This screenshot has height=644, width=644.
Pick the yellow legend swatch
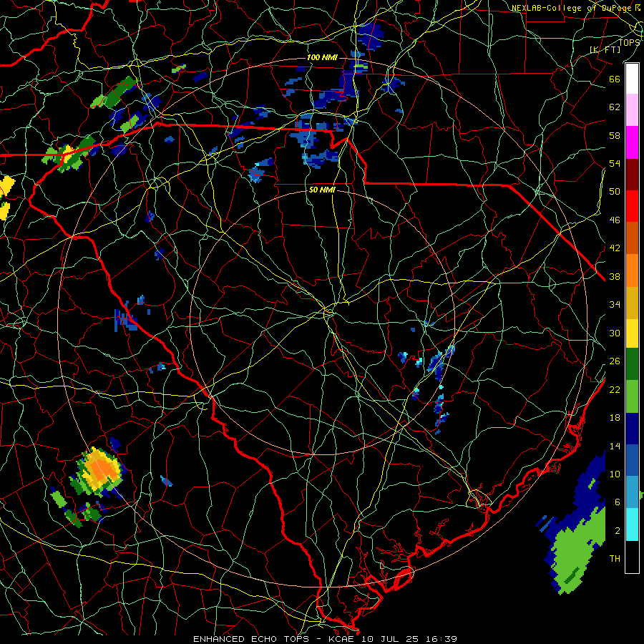(632, 333)
